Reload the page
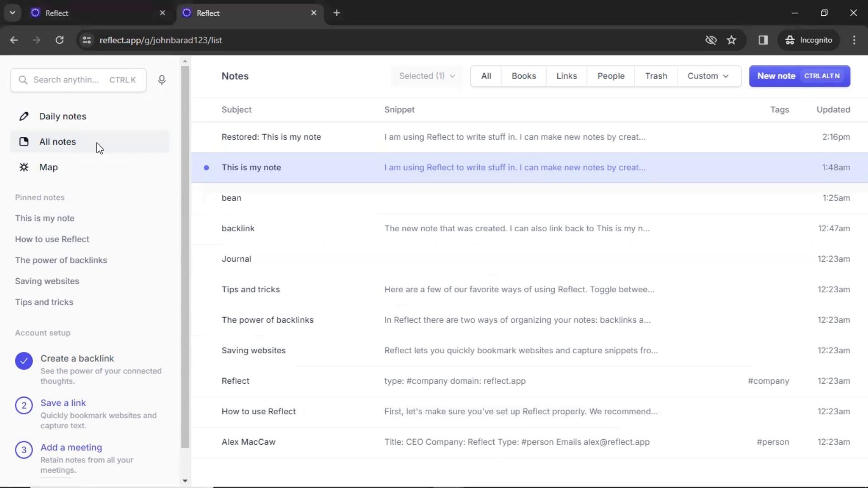The height and width of the screenshot is (488, 868). [60, 40]
